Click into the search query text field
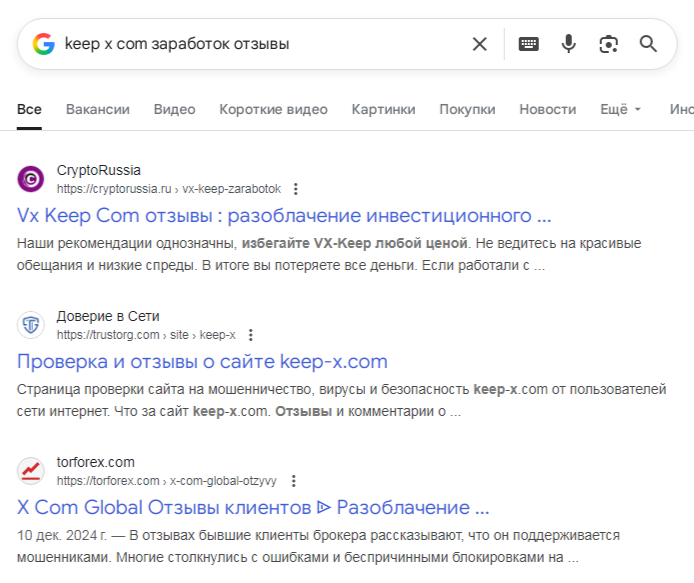The height and width of the screenshot is (583, 694). (x=260, y=44)
